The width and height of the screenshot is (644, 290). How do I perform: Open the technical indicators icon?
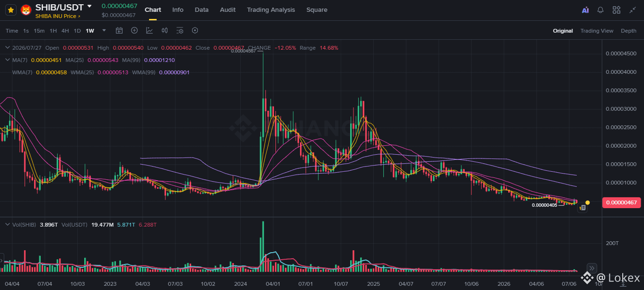(150, 30)
